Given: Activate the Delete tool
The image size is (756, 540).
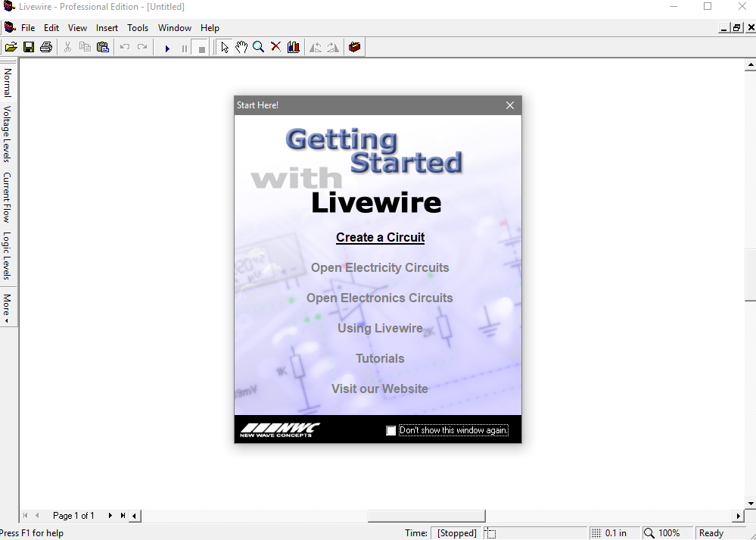Looking at the screenshot, I should [x=275, y=47].
